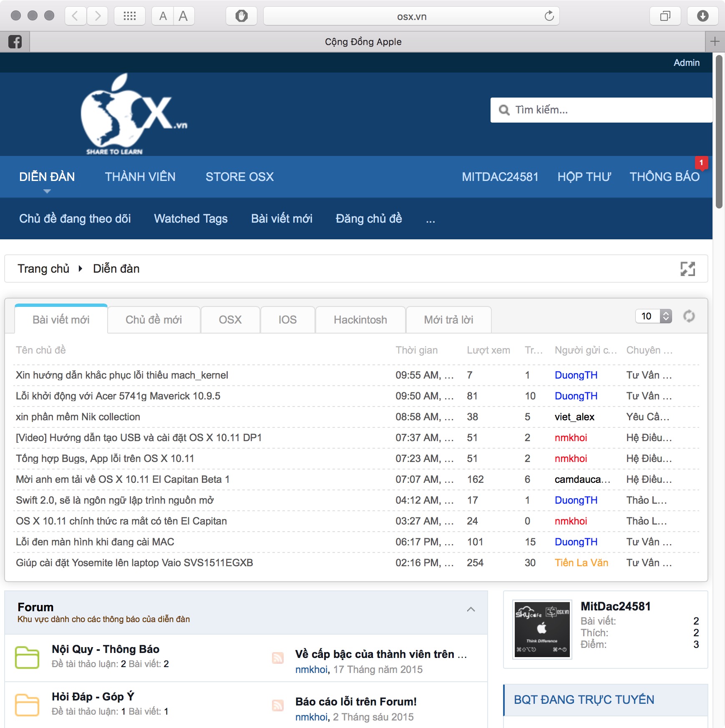
Task: Click the show all tabs icon
Action: [x=665, y=16]
